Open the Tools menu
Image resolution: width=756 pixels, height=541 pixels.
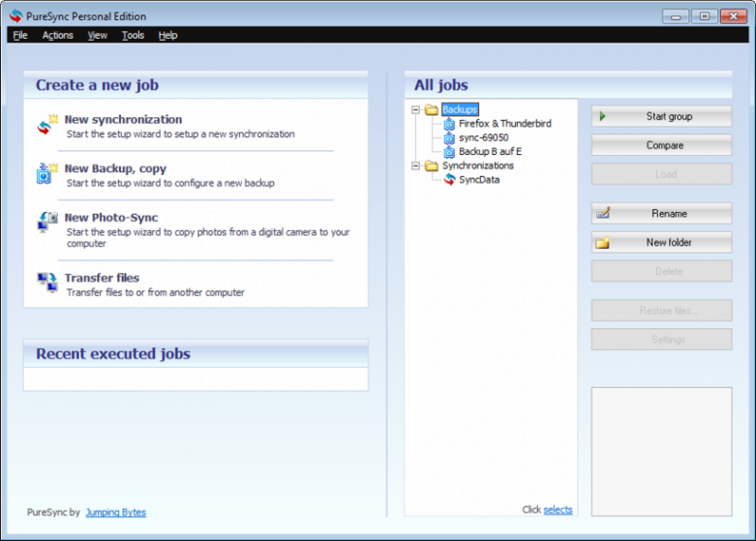(x=132, y=35)
